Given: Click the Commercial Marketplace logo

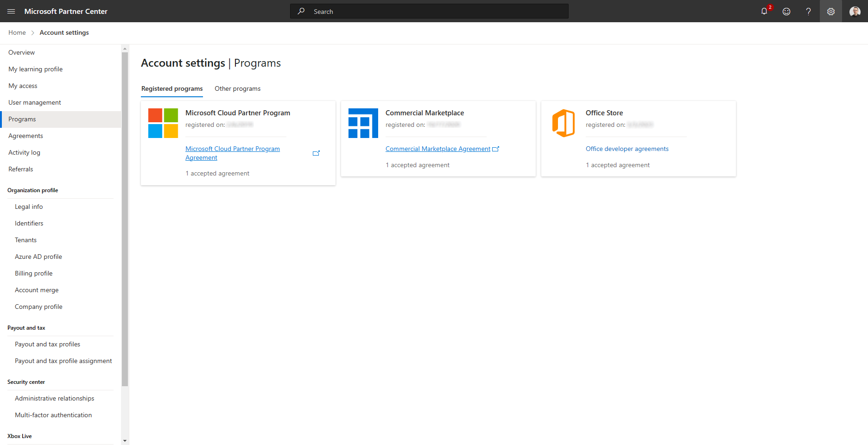Looking at the screenshot, I should coord(363,123).
